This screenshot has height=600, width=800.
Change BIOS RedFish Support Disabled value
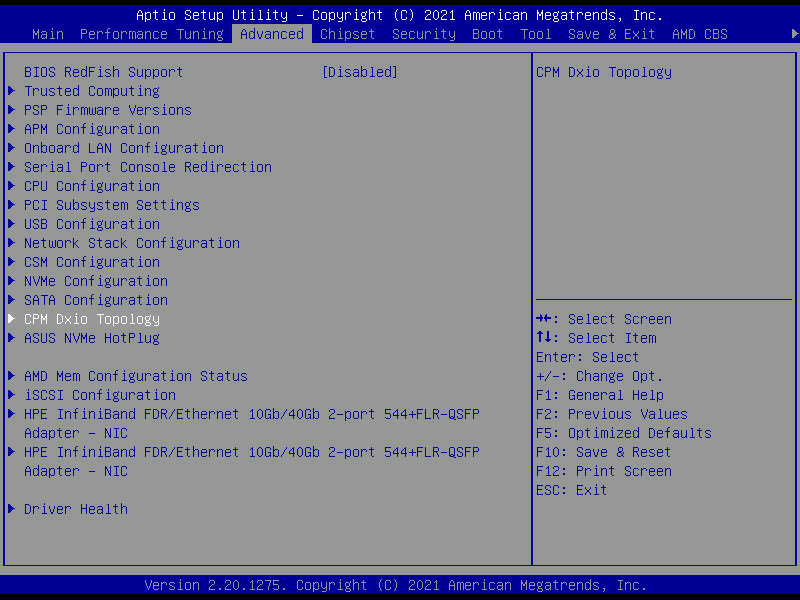[x=359, y=72]
